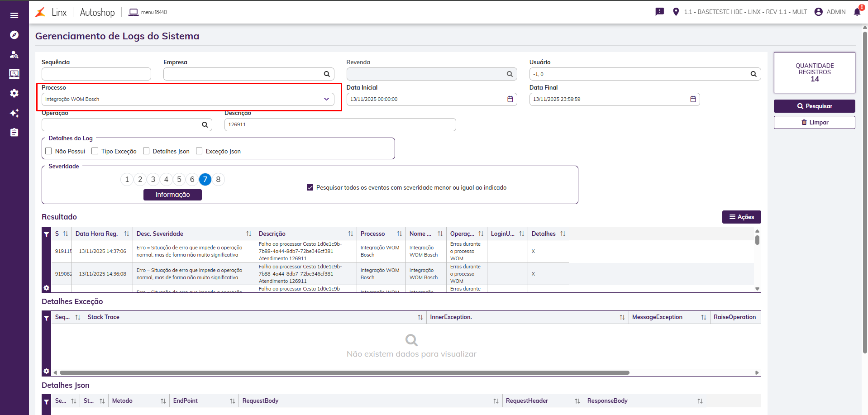This screenshot has height=415, width=868.
Task: Click the Stack Trace column header
Action: [x=104, y=317]
